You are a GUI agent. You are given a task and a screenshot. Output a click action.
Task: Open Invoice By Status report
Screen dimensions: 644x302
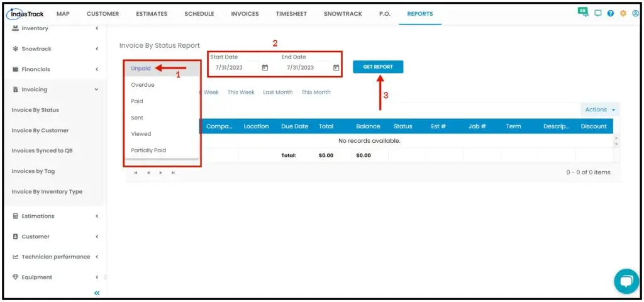tap(35, 110)
